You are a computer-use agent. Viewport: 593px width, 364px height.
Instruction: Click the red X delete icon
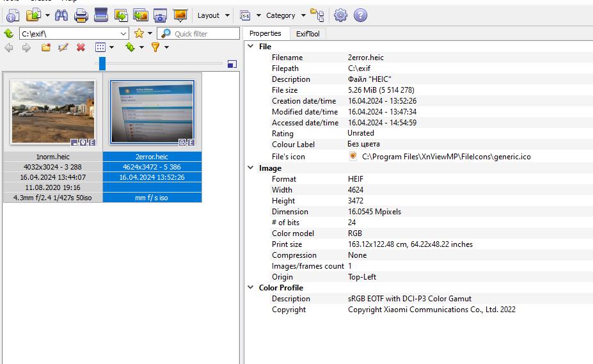pyautogui.click(x=81, y=47)
